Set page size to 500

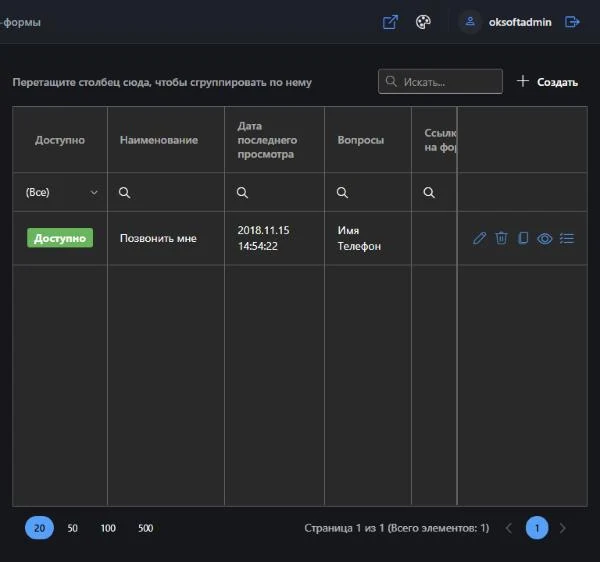(x=145, y=528)
